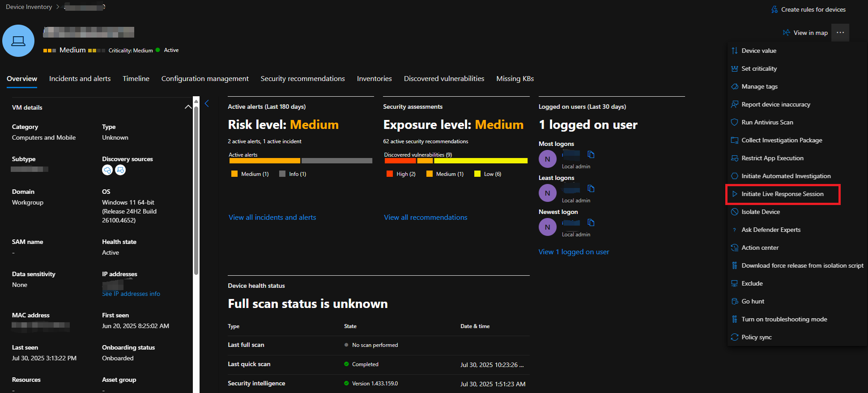The image size is (868, 393).
Task: Click the Device value arrows icon
Action: [x=734, y=51]
